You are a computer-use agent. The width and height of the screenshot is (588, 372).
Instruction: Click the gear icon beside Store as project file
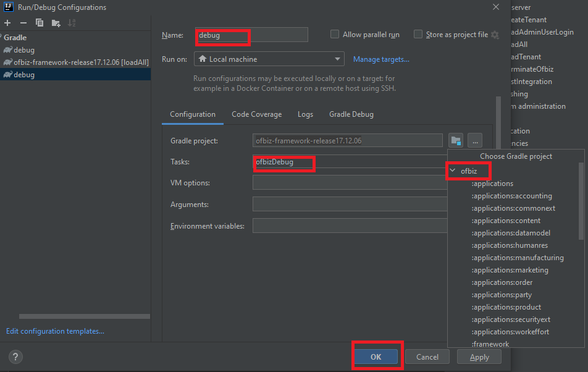pos(495,35)
